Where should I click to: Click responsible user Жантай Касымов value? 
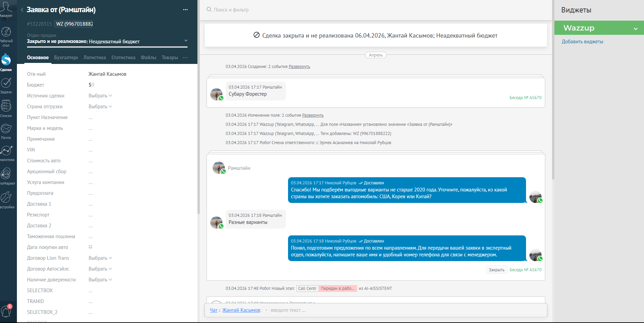[x=107, y=74]
